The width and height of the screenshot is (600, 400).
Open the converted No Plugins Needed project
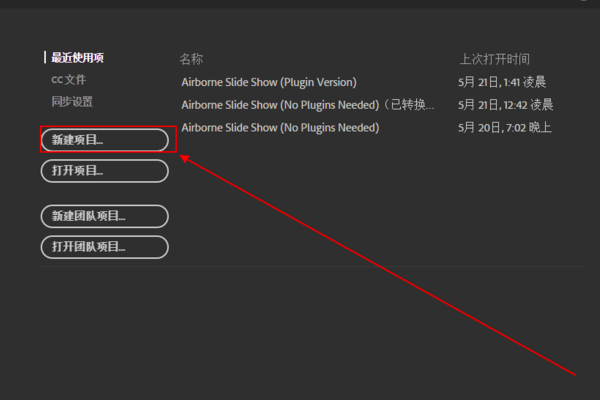click(280, 104)
